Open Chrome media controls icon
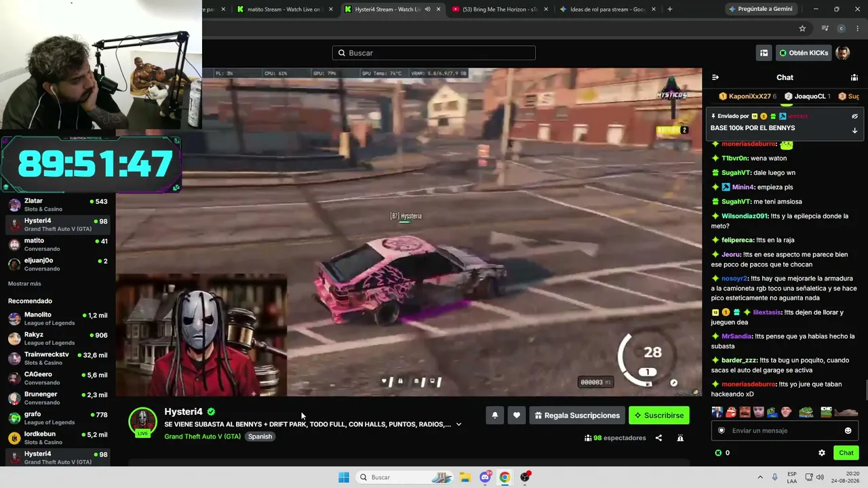Image resolution: width=868 pixels, height=488 pixels. [x=825, y=28]
